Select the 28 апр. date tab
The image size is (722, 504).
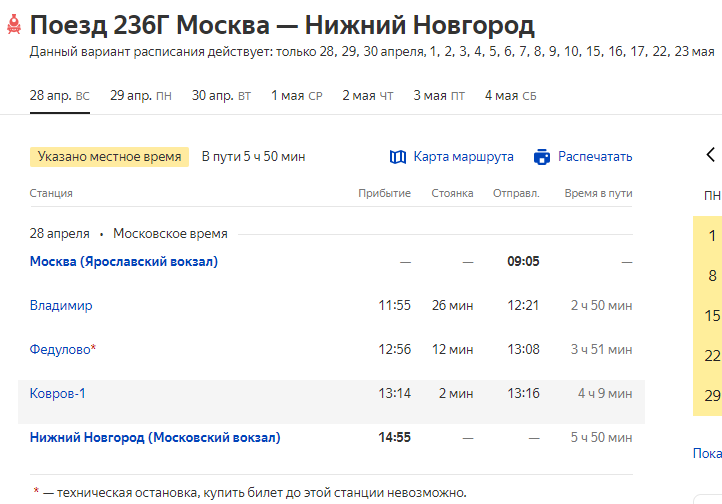coord(59,96)
